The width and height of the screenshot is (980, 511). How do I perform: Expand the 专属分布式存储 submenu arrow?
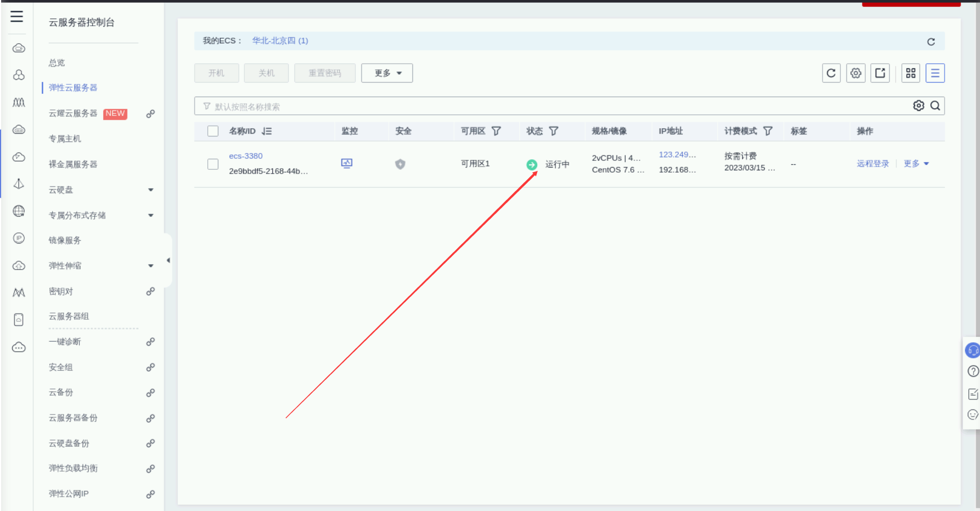[x=151, y=215]
